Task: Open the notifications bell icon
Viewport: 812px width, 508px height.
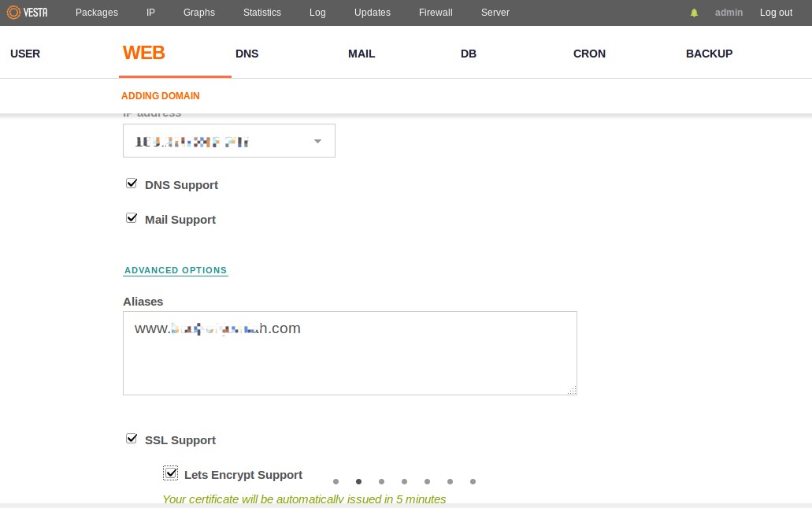Action: pos(694,13)
